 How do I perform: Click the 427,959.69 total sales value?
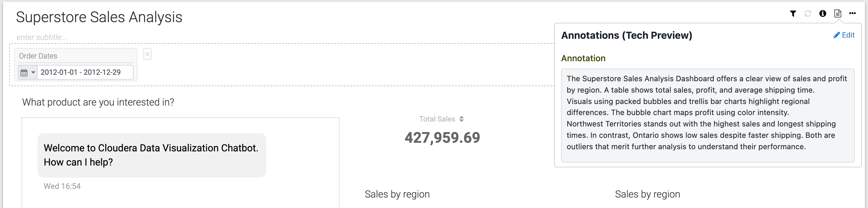tap(442, 138)
